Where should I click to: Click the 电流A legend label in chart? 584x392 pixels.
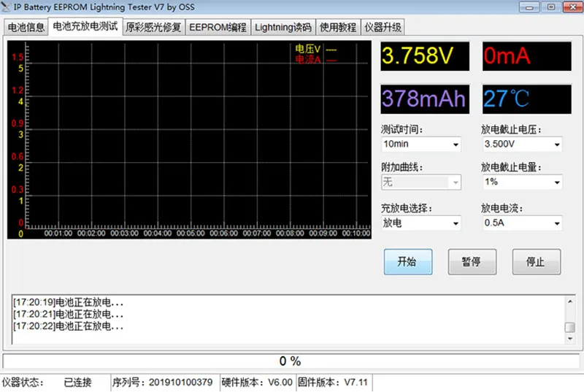coord(307,59)
